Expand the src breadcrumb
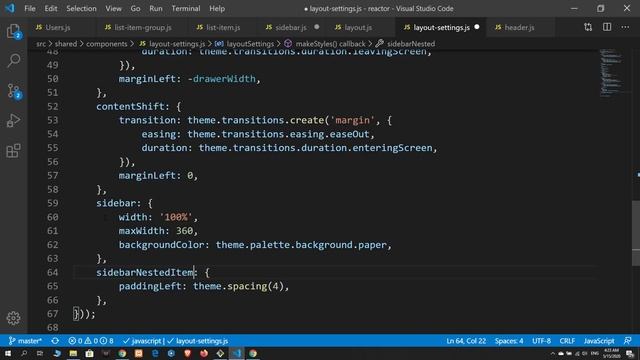The width and height of the screenshot is (640, 360). click(41, 44)
